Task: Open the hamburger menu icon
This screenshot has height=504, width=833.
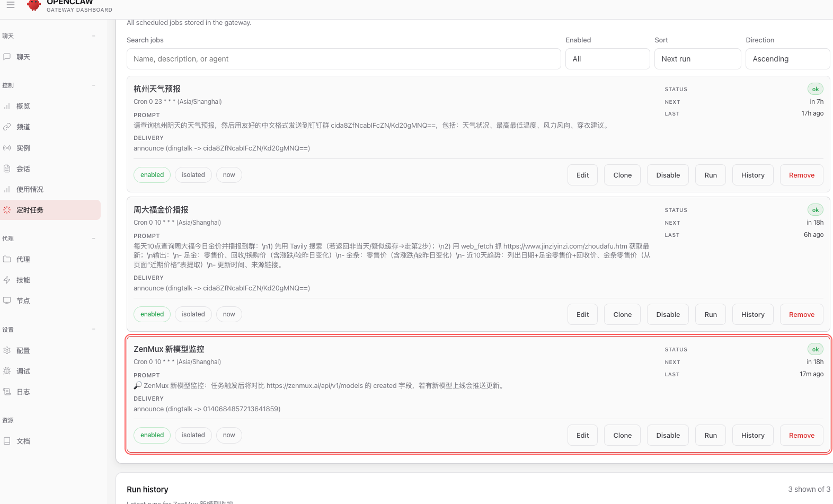Action: click(11, 5)
